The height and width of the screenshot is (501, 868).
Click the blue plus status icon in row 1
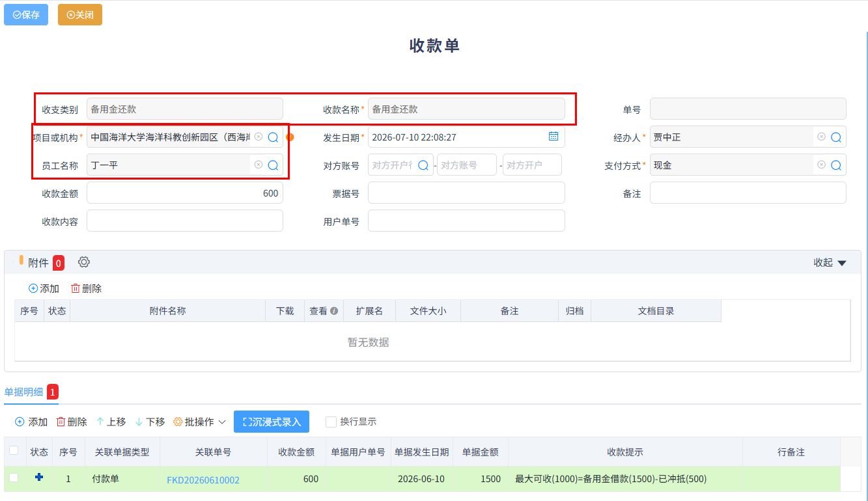(39, 478)
